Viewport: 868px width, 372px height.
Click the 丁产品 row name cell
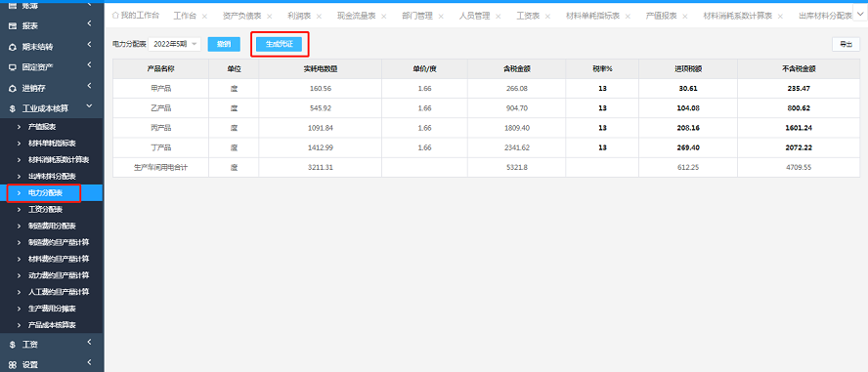pos(161,147)
